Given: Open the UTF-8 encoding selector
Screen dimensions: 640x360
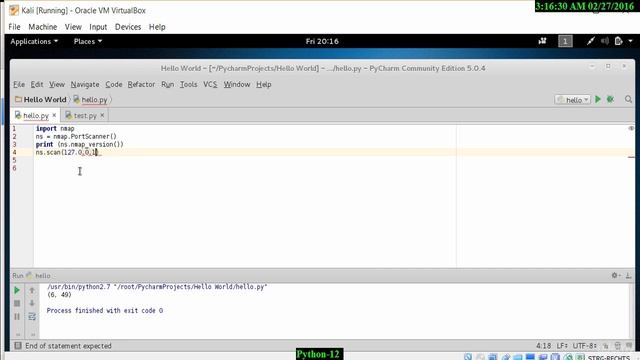Looking at the screenshot, I should tap(584, 346).
